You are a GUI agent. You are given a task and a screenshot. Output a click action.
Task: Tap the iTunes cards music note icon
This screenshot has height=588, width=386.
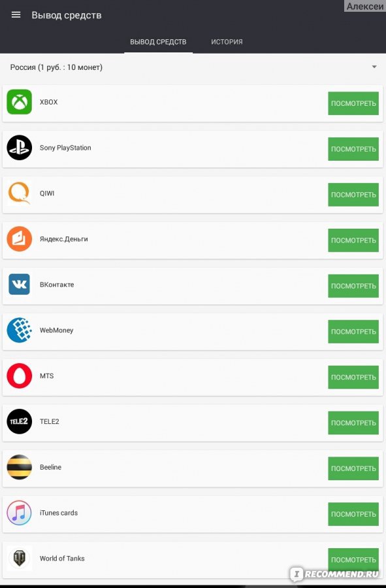click(20, 513)
